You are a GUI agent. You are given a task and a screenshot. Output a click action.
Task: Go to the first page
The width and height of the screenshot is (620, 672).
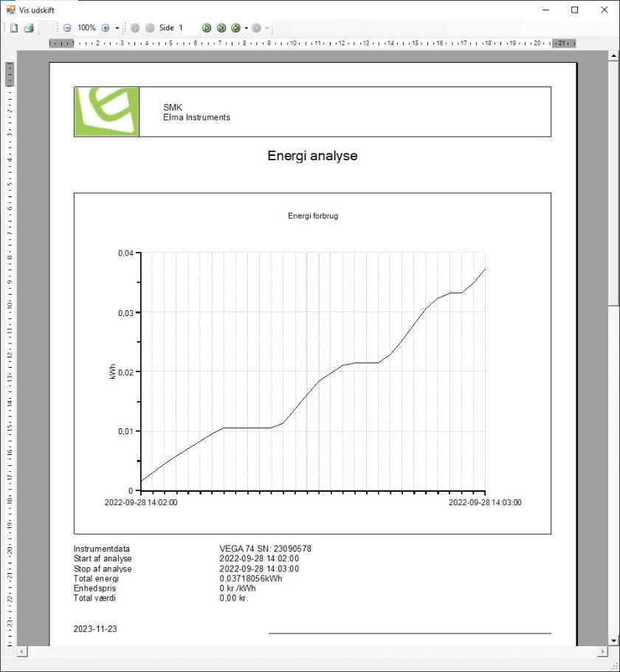(x=135, y=28)
